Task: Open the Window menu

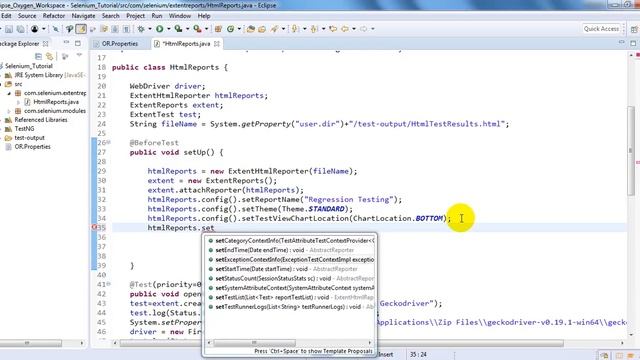Action: (180, 16)
